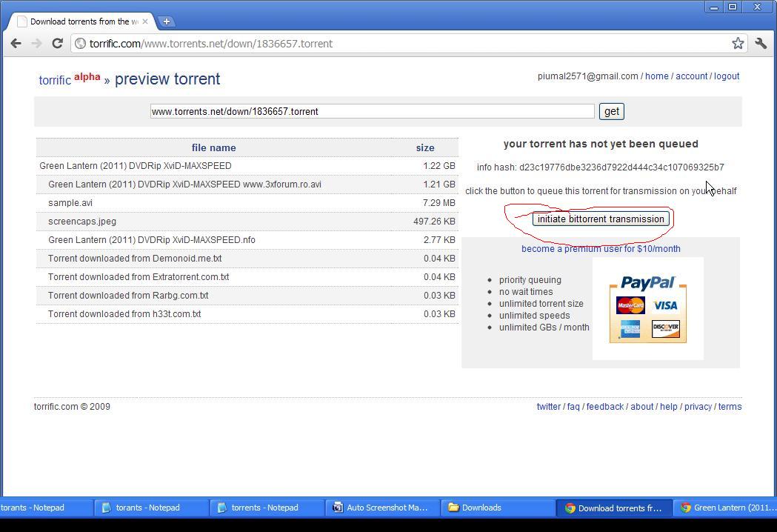Click the logout link

coord(727,76)
